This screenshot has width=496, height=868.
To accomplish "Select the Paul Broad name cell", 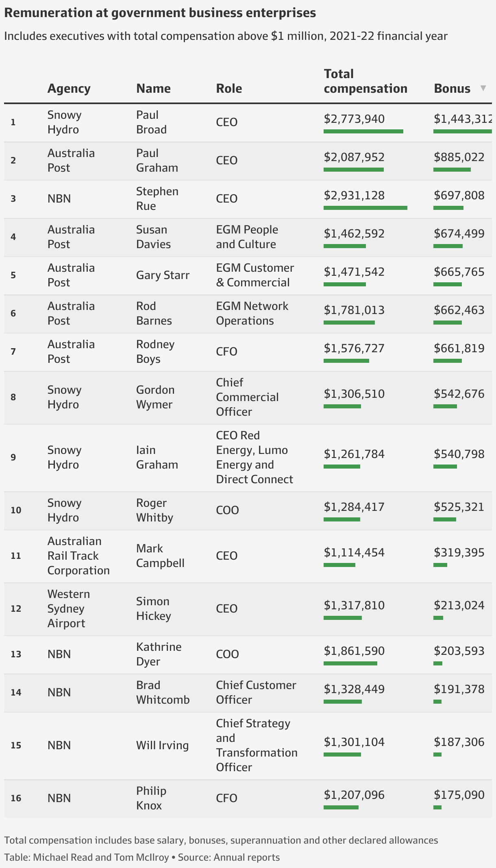I will (151, 122).
